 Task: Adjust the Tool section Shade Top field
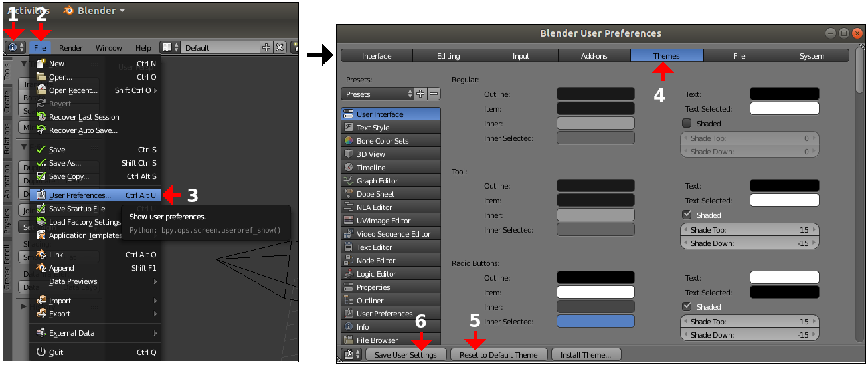(750, 230)
